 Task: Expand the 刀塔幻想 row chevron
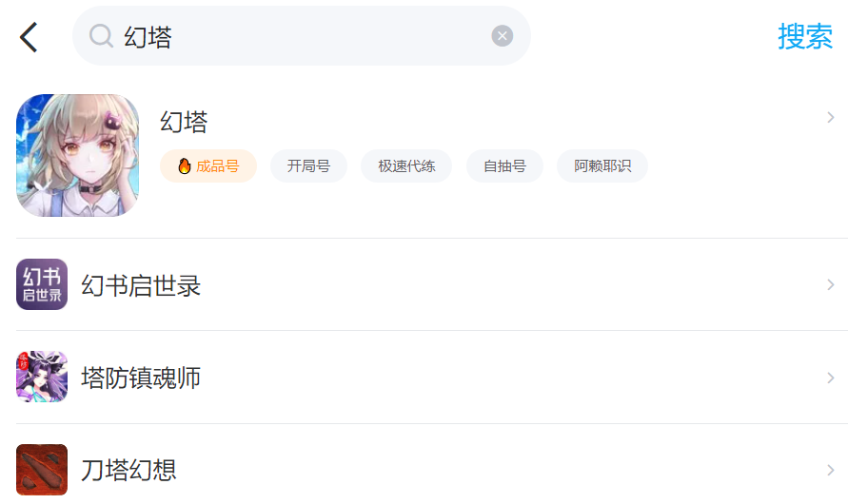tap(831, 470)
